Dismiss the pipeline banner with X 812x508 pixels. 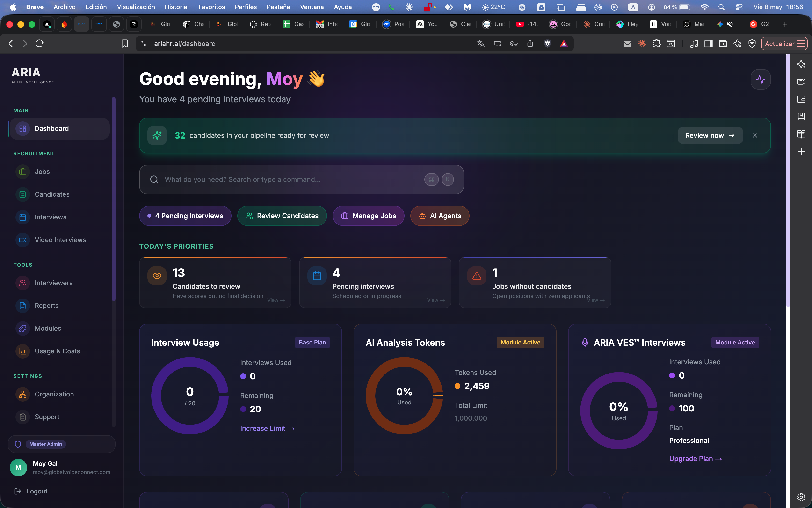pyautogui.click(x=755, y=135)
